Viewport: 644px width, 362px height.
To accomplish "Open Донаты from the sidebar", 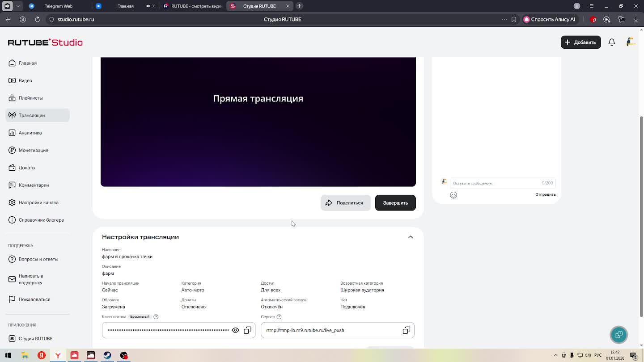I will click(38, 168).
